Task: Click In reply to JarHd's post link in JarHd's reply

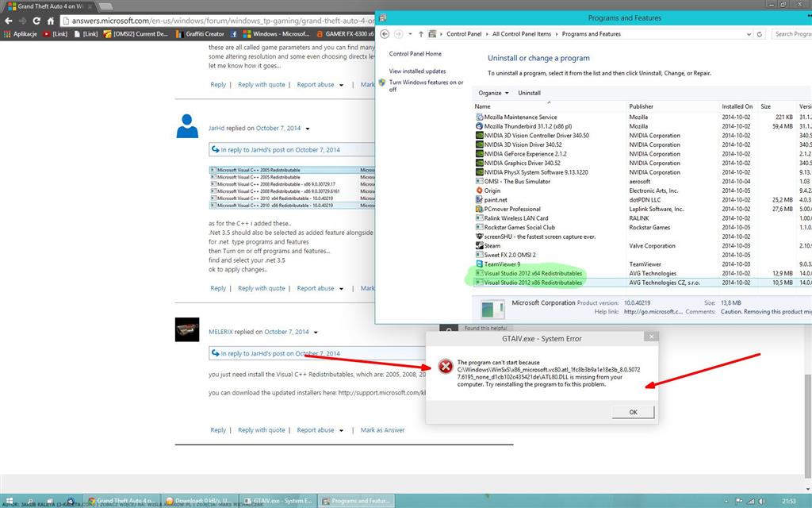Action: tap(280, 150)
